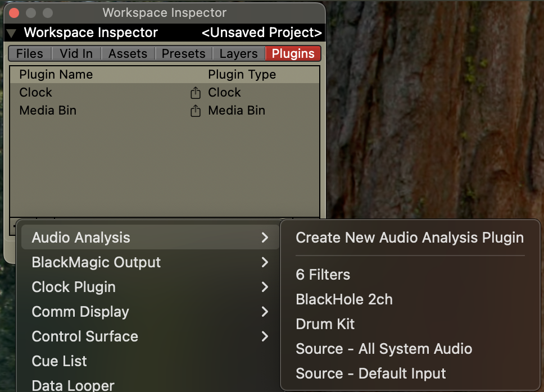
Task: Choose Source - Default Input
Action: [x=410, y=373]
